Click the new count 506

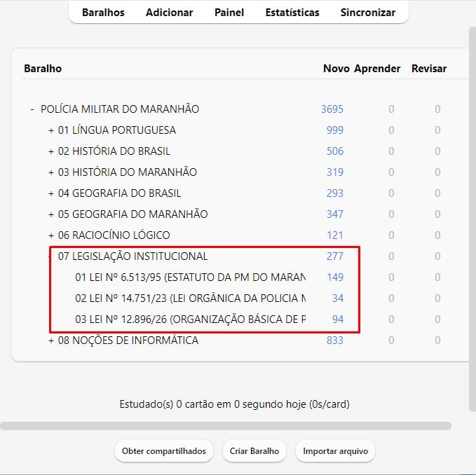pos(335,151)
